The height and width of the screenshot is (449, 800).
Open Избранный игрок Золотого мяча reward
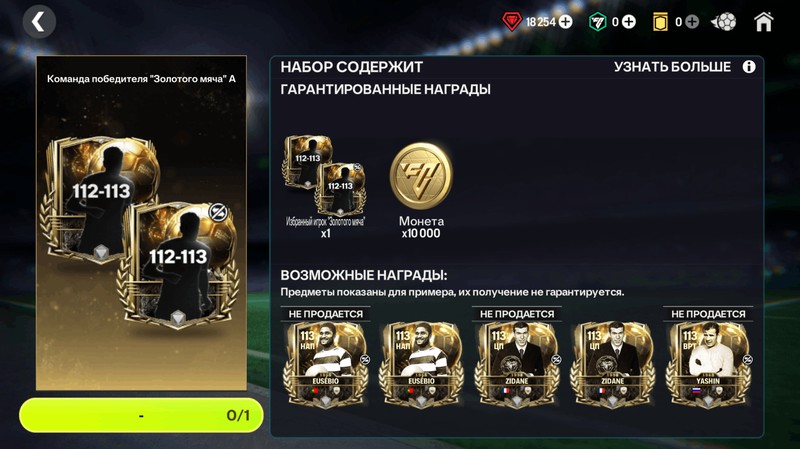pos(325,187)
